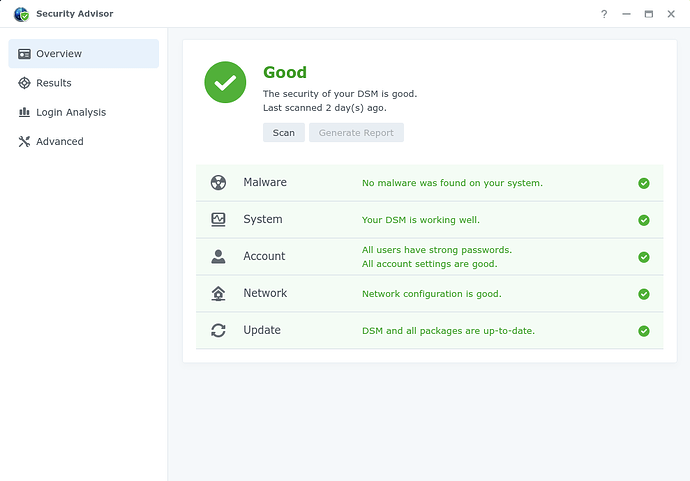Click "Your DSM is working well."
Screen dimensions: 690x481
pyautogui.click(x=421, y=220)
